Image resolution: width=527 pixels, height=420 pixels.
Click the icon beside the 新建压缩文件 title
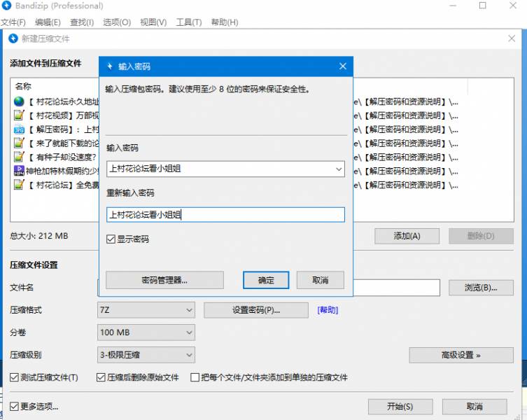(13, 38)
